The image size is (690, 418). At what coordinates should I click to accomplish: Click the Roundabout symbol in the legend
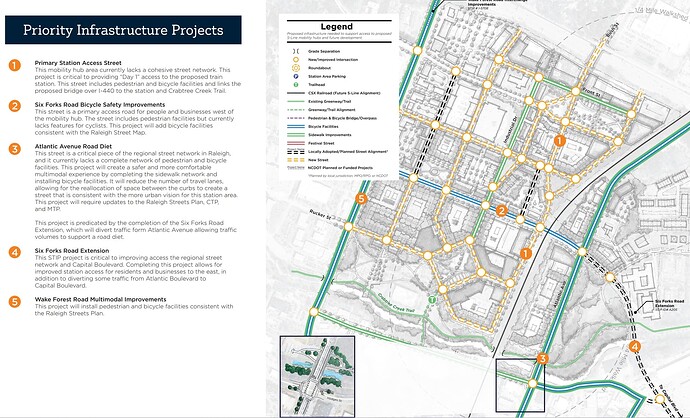tap(296, 68)
